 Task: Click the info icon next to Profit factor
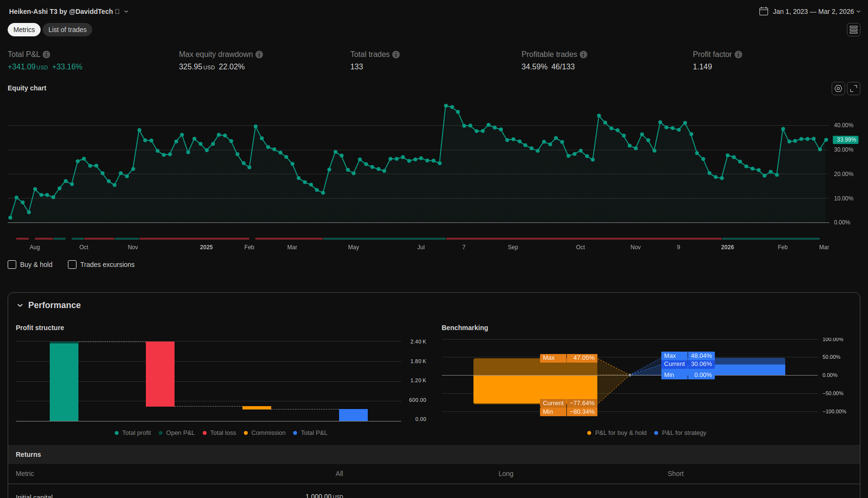point(738,55)
